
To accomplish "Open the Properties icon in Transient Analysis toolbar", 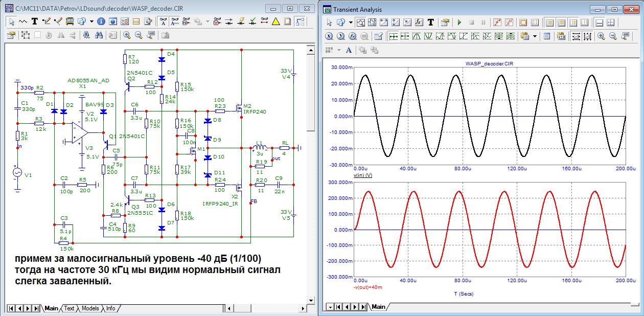I will coord(444,22).
